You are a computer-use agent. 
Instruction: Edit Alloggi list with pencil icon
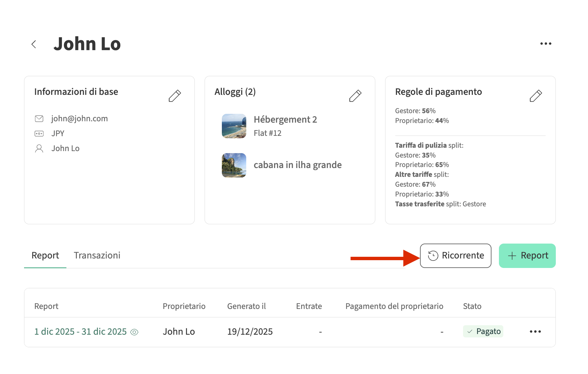(355, 96)
